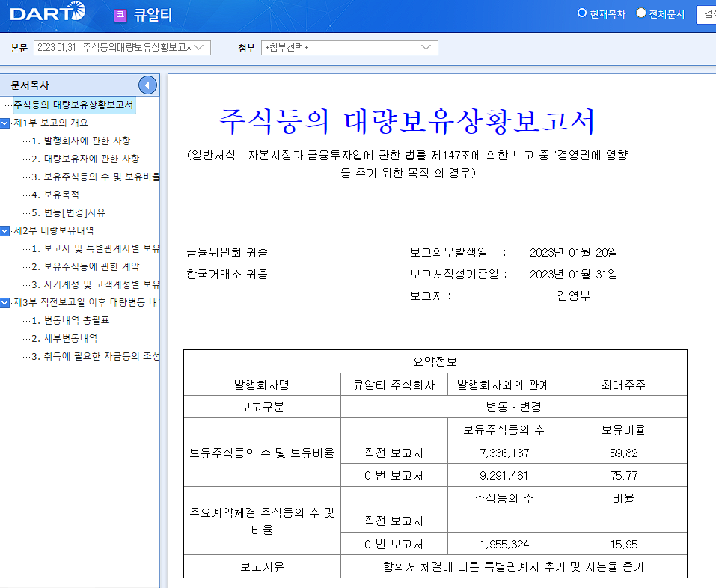The height and width of the screenshot is (588, 716).
Task: Collapse the 제1부 보고의 개요 tree node
Action: [x=5, y=123]
